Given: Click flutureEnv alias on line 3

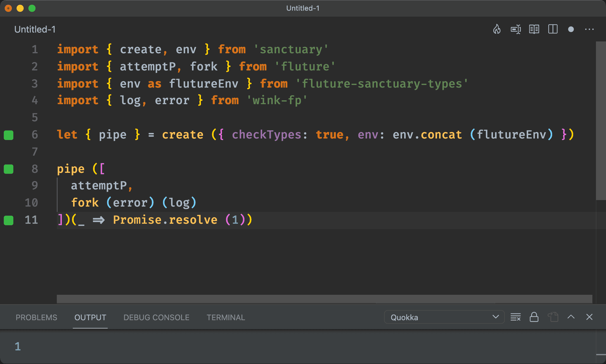Looking at the screenshot, I should (x=204, y=83).
